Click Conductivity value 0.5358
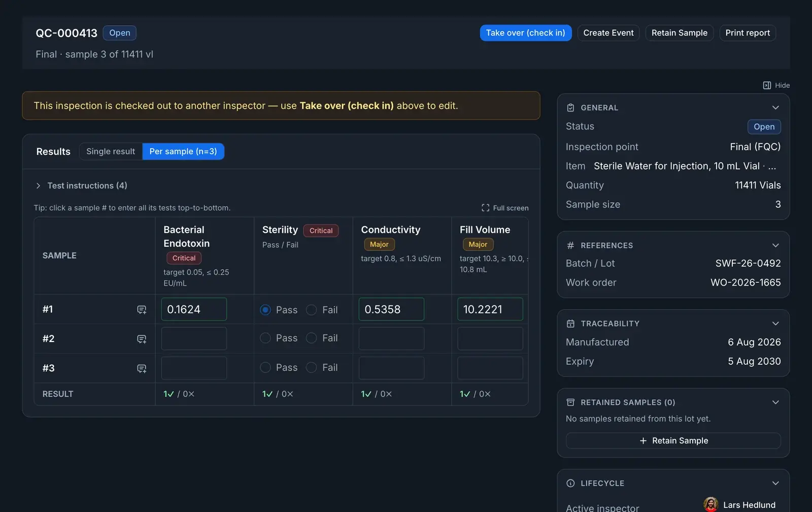Image resolution: width=812 pixels, height=512 pixels. click(391, 310)
